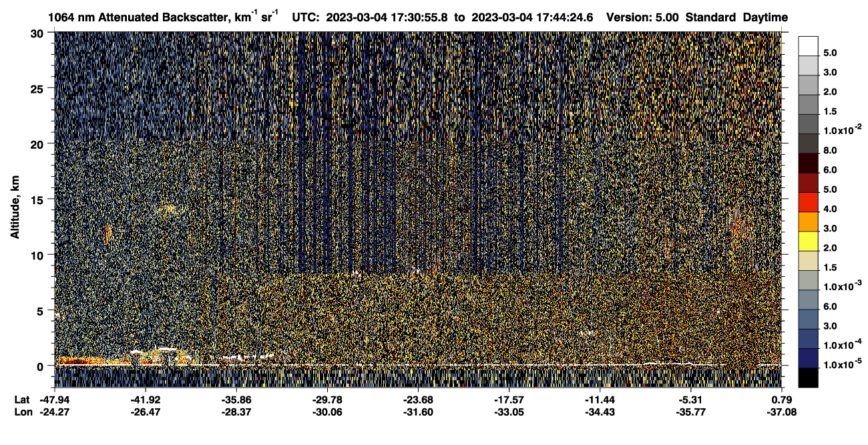Click longitude value '-30.06'
The height and width of the screenshot is (445, 868).
(327, 412)
